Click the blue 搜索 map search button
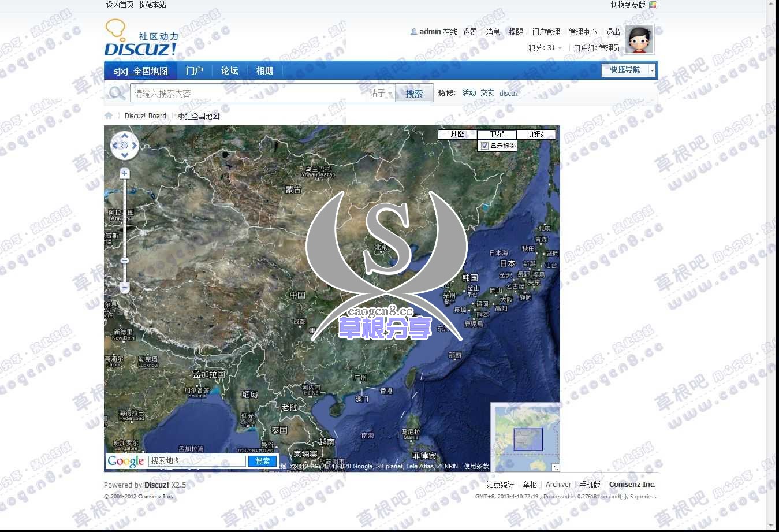Image resolution: width=779 pixels, height=532 pixels. 263,461
